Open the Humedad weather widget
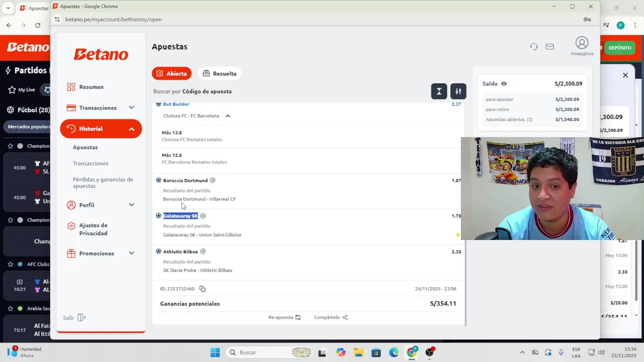The height and width of the screenshot is (362, 644). (25, 352)
